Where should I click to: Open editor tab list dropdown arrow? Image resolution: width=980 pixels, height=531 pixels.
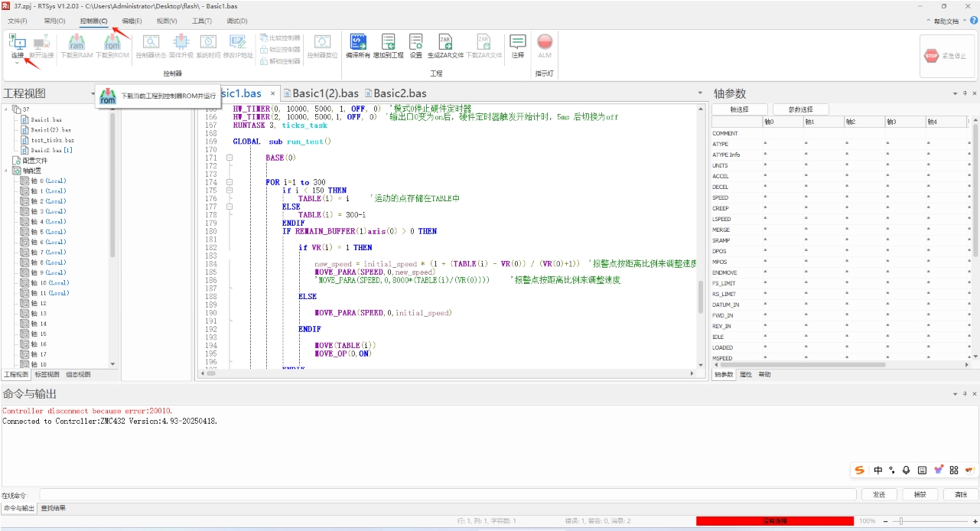(701, 93)
